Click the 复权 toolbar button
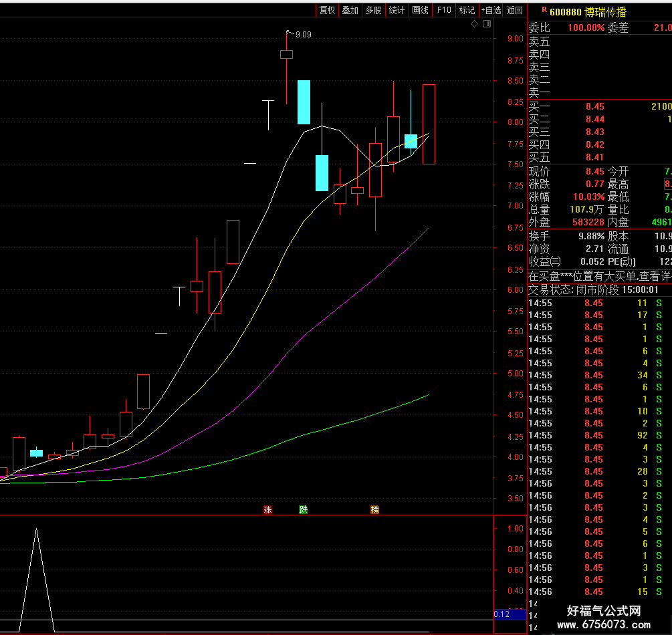This screenshot has width=672, height=635. point(328,10)
